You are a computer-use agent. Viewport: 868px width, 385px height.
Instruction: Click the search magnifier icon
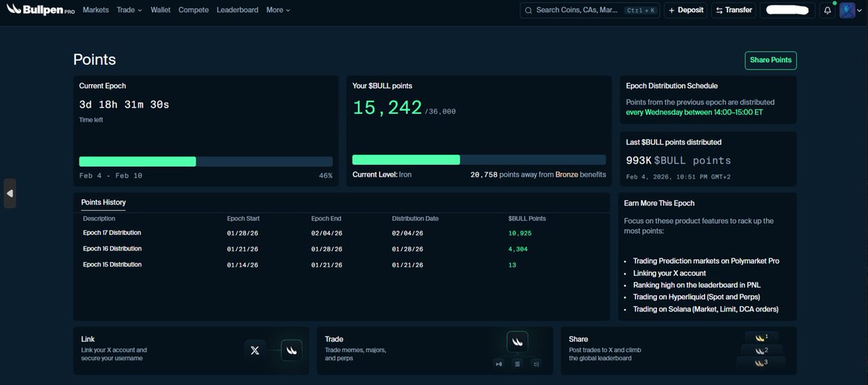529,10
